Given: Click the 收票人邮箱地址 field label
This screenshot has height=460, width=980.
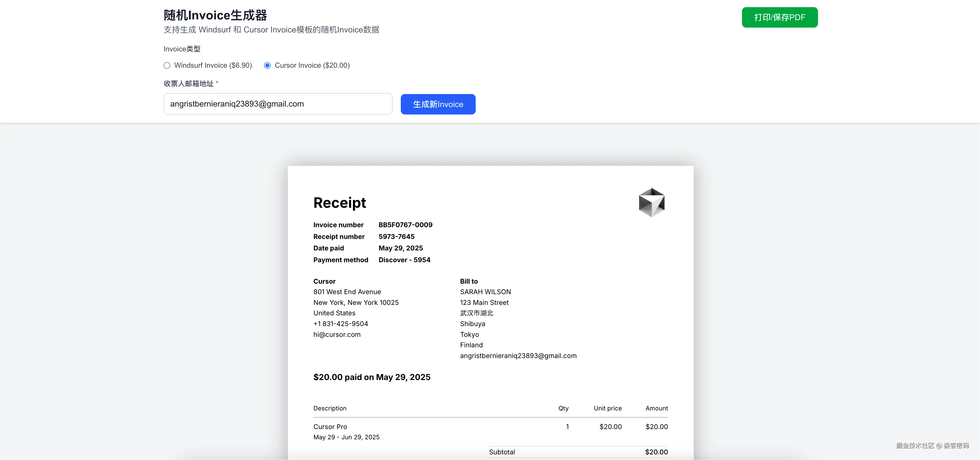Looking at the screenshot, I should coord(188,84).
